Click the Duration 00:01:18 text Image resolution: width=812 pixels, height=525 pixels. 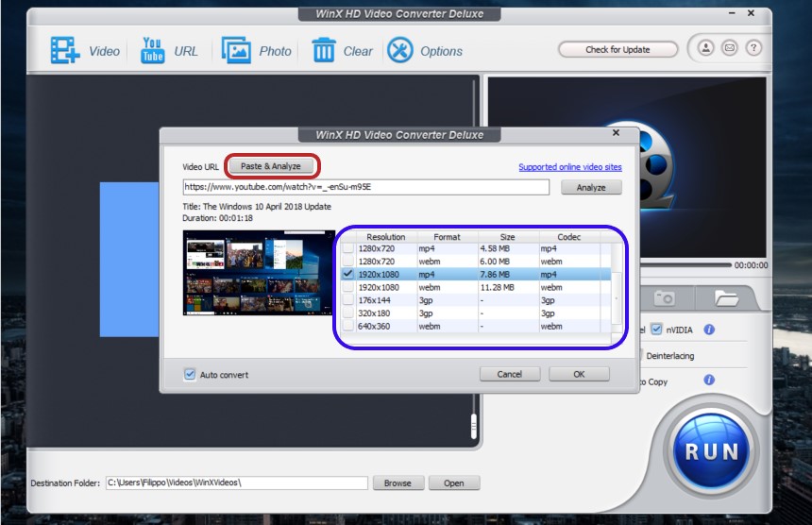click(x=217, y=218)
